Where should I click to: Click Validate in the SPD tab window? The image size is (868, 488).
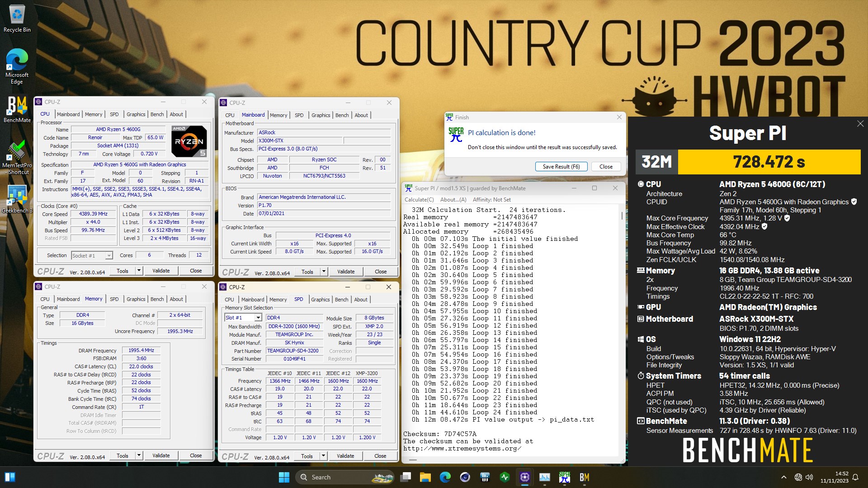[x=345, y=456]
